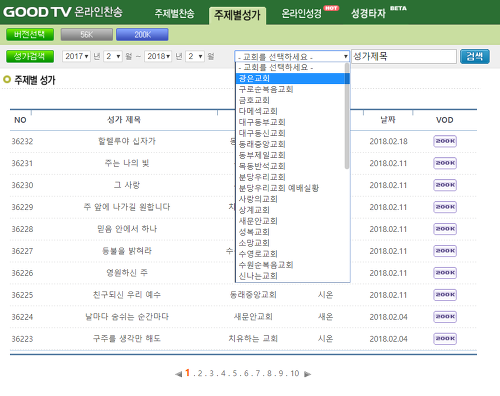This screenshot has height=396, width=500.
Task: Select 대구동신교회 option
Action: coord(290,133)
